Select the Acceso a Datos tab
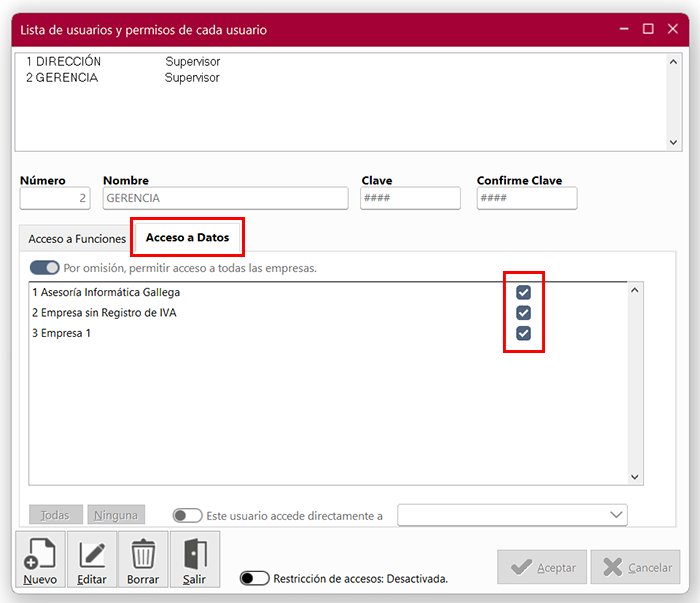 pyautogui.click(x=187, y=238)
